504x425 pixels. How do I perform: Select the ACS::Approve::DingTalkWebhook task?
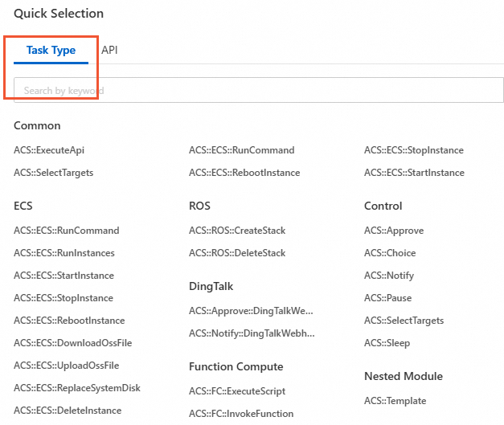tap(251, 311)
